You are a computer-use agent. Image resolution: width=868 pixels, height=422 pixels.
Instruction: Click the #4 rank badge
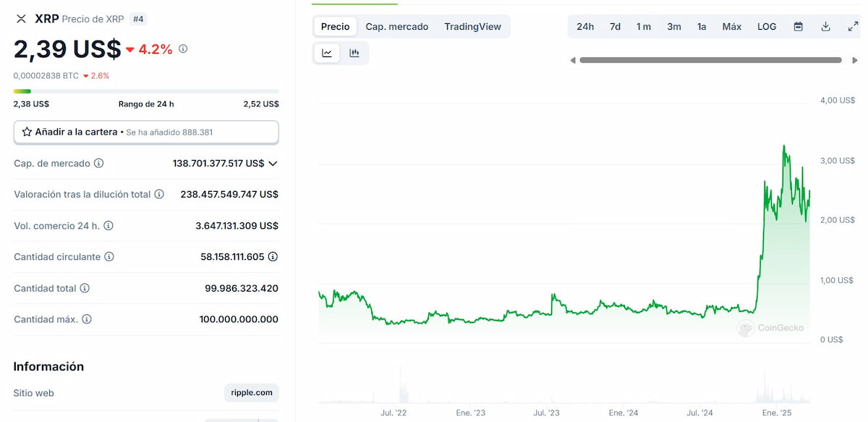[x=138, y=19]
